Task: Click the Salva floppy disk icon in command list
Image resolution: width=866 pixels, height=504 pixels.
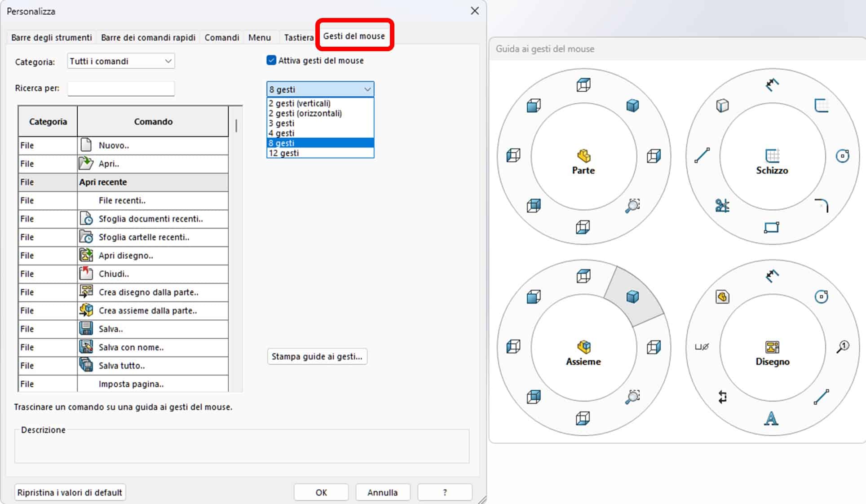Action: (x=86, y=329)
